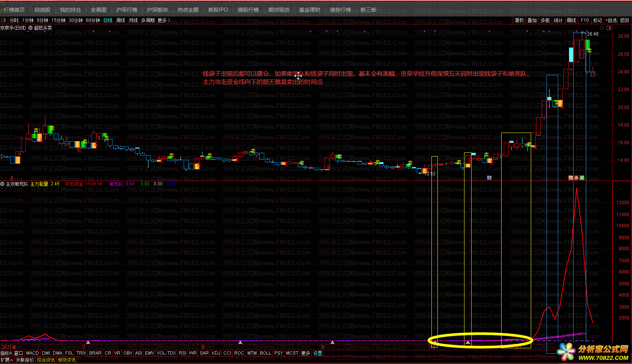The height and width of the screenshot is (364, 632).
Task: Switch indicator to TRIX
Action: (81, 353)
